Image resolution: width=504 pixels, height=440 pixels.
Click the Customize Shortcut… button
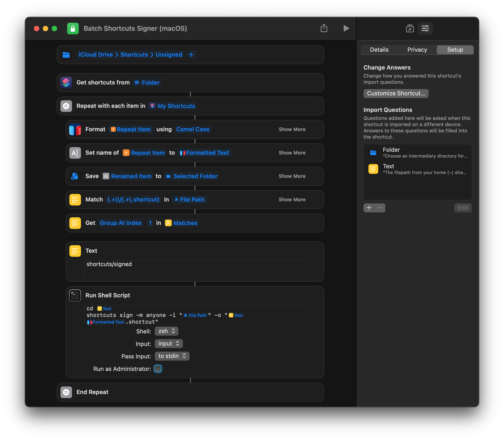click(396, 94)
